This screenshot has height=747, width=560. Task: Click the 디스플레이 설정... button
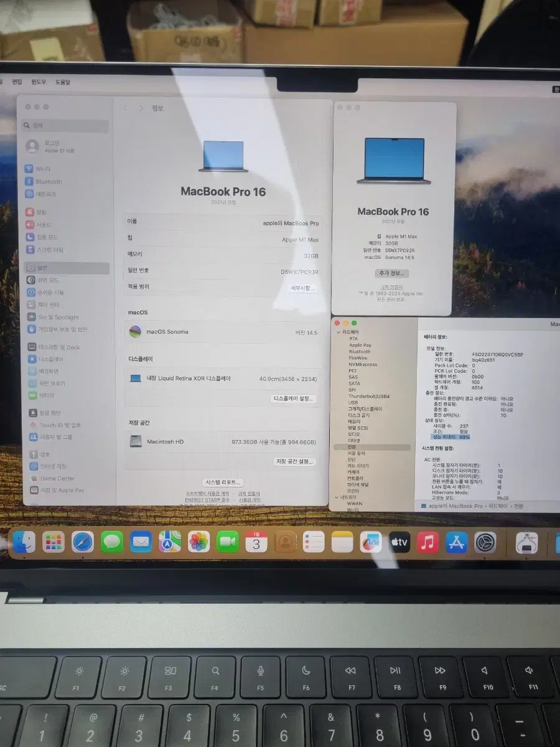294,398
